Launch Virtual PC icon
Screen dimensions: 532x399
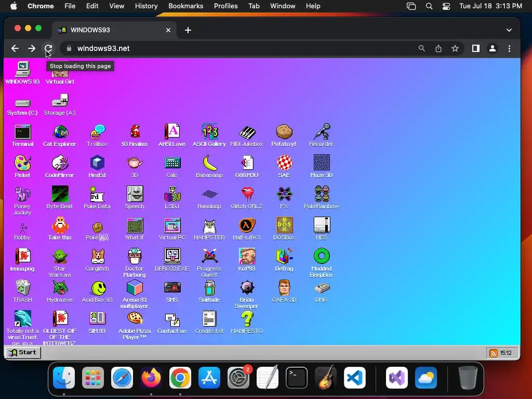coord(172,229)
